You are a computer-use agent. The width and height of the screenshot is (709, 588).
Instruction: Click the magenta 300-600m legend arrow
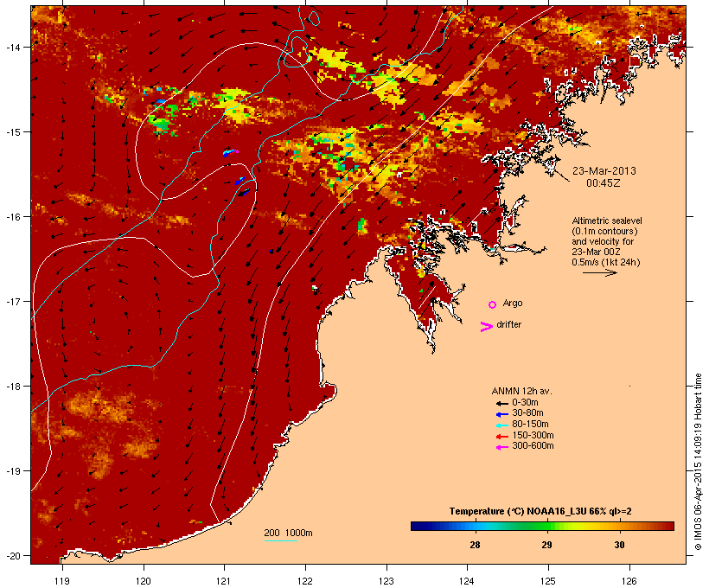click(501, 447)
